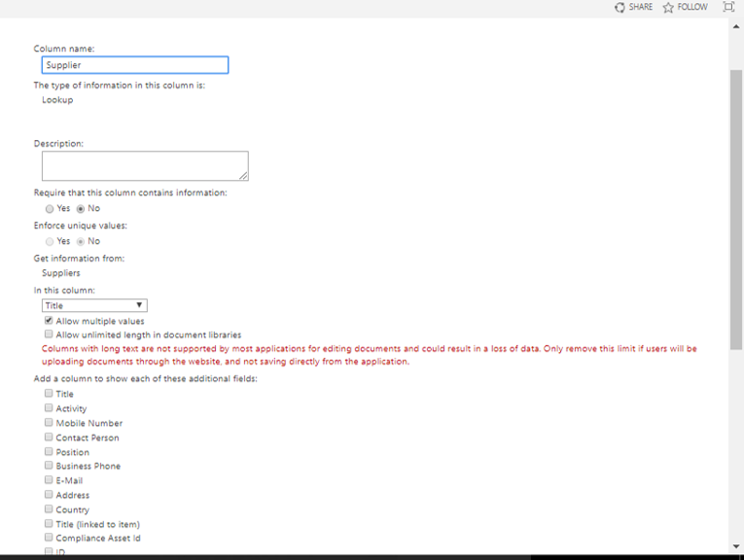This screenshot has width=744, height=560.
Task: Check the E-Mail additional field
Action: 49,480
